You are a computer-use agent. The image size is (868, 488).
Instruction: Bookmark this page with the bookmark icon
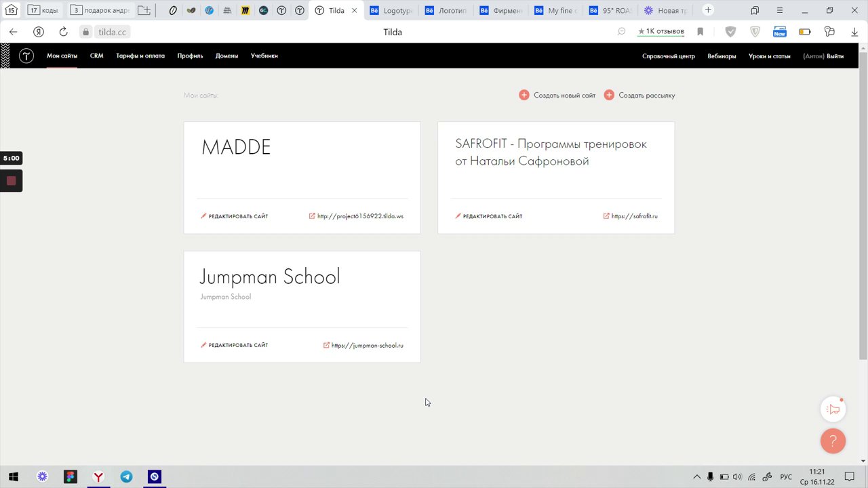pyautogui.click(x=701, y=32)
